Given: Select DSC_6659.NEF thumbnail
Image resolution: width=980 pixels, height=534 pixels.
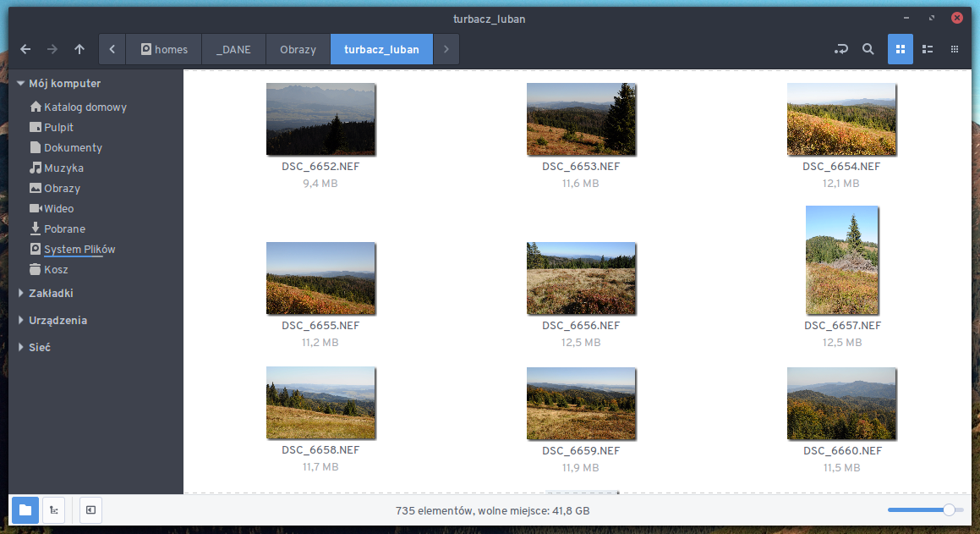Looking at the screenshot, I should click(x=581, y=404).
